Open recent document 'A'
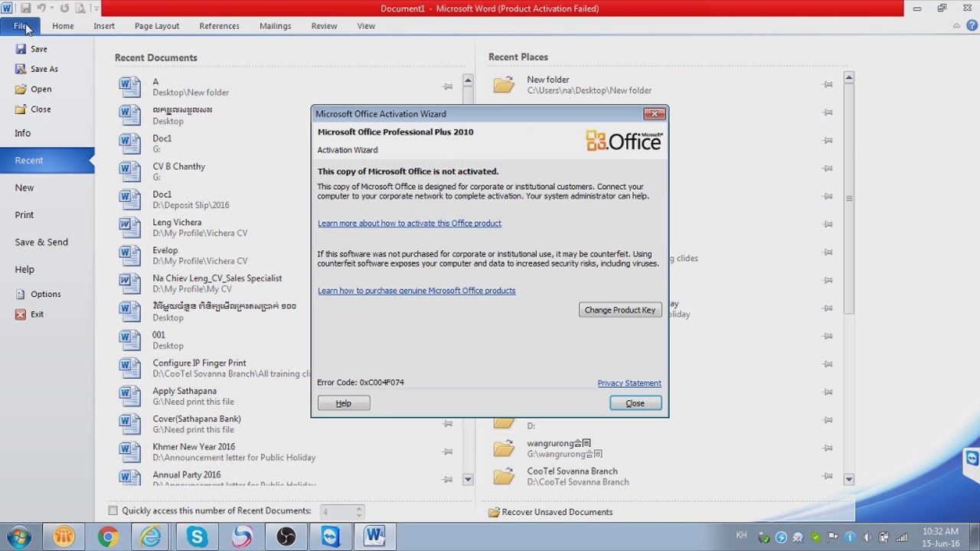The width and height of the screenshot is (980, 551). pos(288,86)
